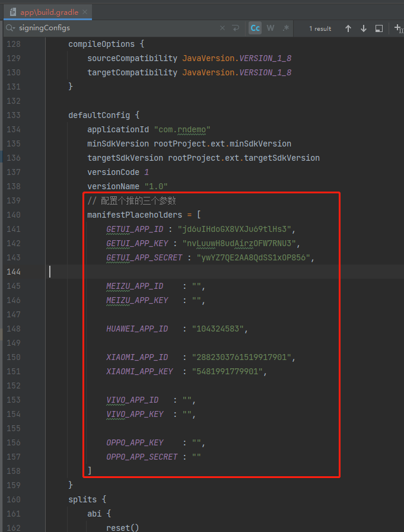Toggle Match Case (Cc) option
404x532 pixels.
(255, 28)
